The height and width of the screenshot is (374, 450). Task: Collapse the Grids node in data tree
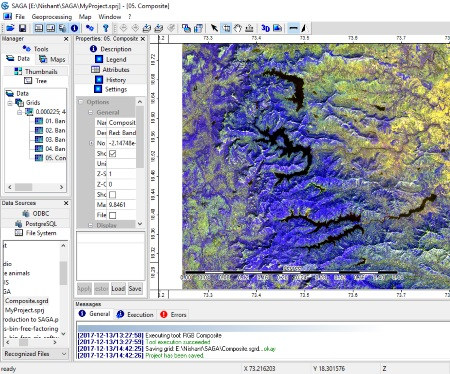coord(10,103)
